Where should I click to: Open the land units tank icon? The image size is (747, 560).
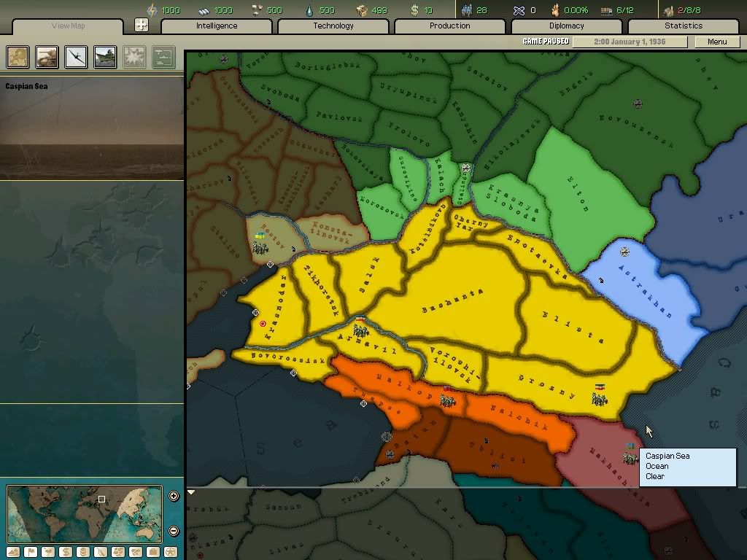click(x=47, y=57)
